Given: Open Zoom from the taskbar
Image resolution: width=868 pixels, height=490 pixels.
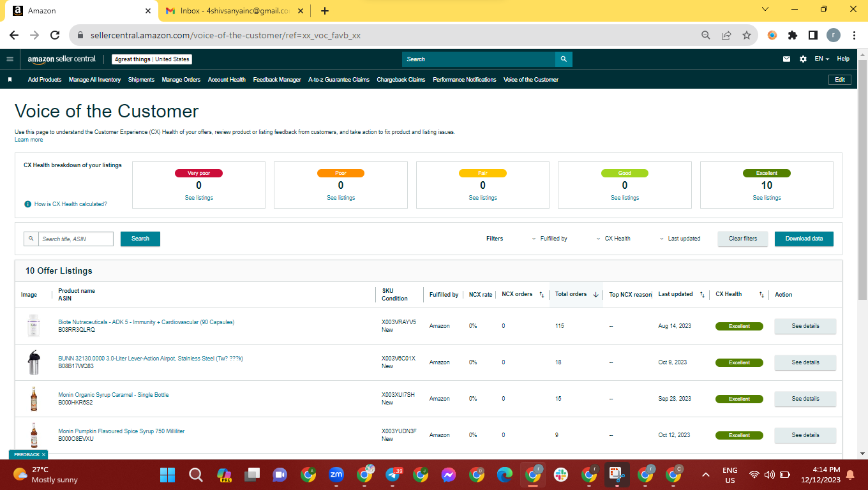Looking at the screenshot, I should [336, 475].
